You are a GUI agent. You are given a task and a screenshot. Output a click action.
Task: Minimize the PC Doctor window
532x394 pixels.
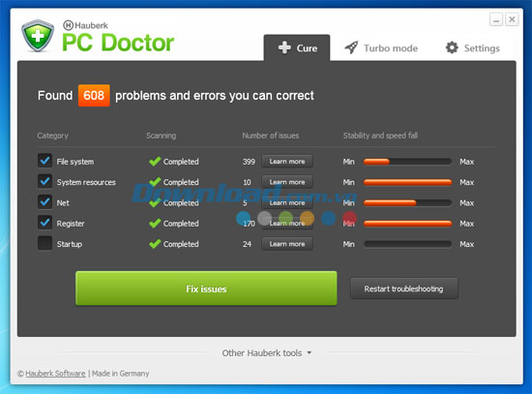pyautogui.click(x=496, y=19)
